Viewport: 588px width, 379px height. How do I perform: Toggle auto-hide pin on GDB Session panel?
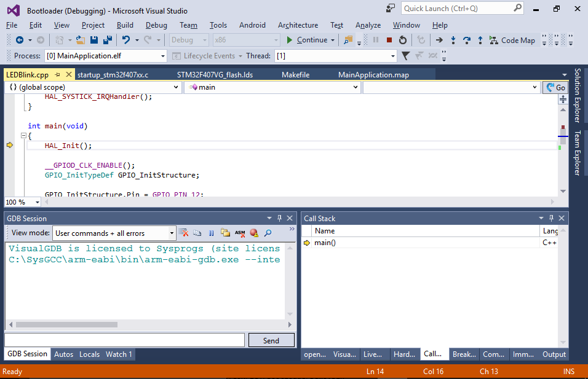tap(279, 218)
